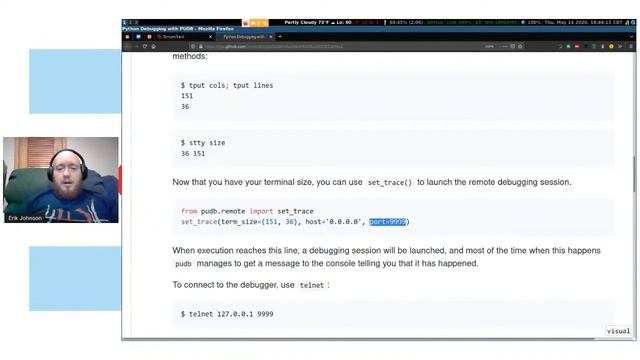Switch to workspace 3 in status bar

tap(136, 22)
